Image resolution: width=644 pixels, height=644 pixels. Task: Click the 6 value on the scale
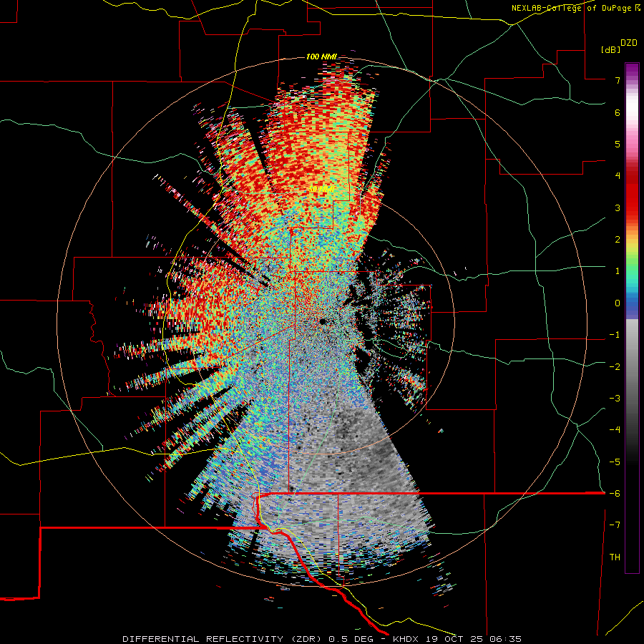[x=618, y=112]
